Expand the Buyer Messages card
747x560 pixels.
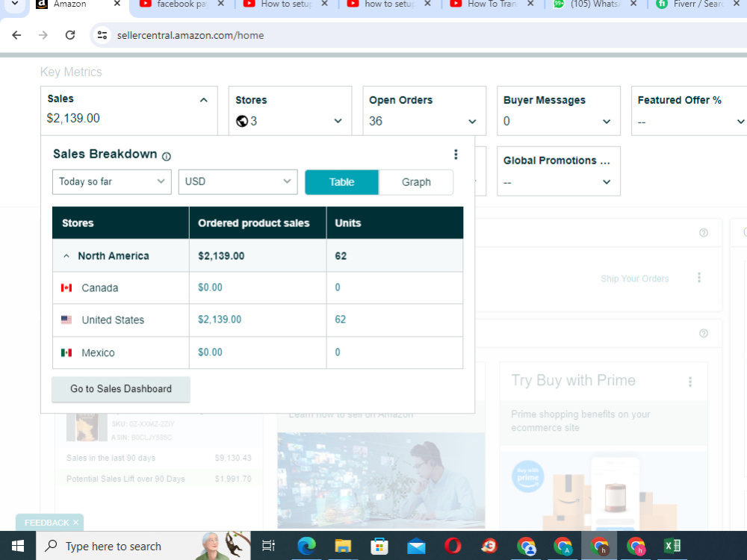point(607,122)
